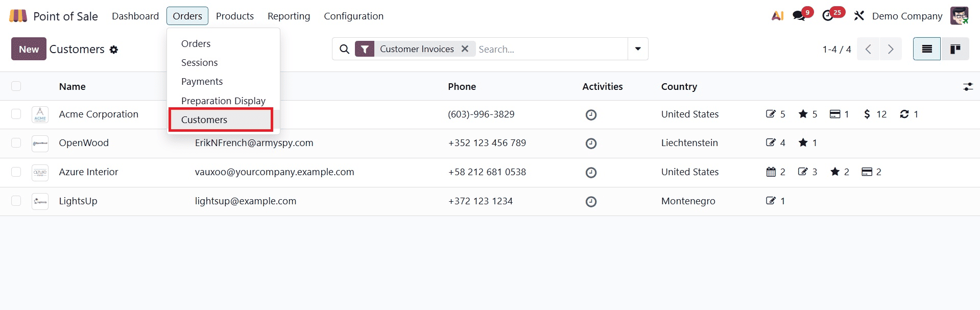Screen dimensions: 980x310
Task: Click LightsUp company logo
Action: pos(40,201)
